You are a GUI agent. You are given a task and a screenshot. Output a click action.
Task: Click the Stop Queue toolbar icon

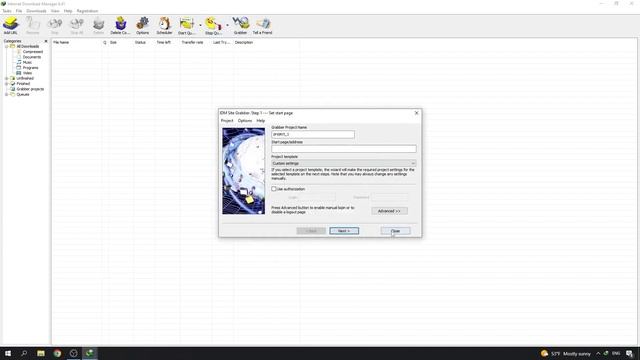click(213, 26)
